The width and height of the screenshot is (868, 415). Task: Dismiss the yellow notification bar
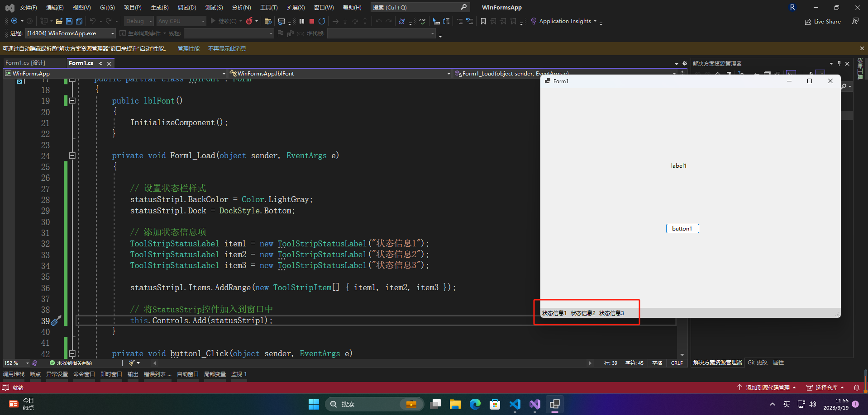click(862, 48)
